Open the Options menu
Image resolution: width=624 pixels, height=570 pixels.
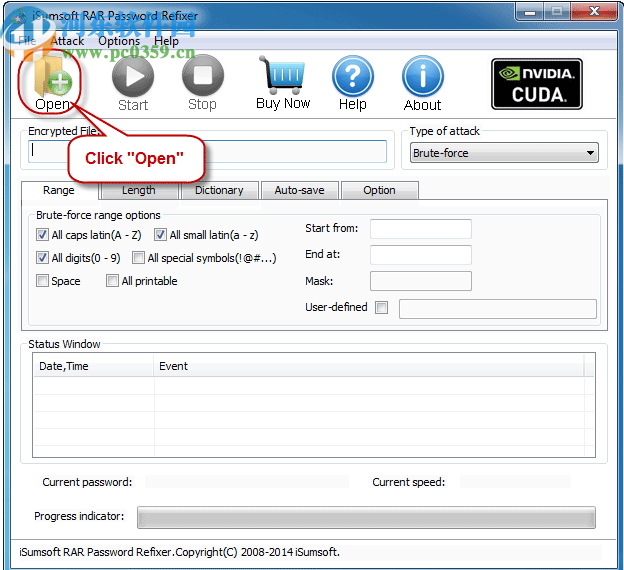119,41
